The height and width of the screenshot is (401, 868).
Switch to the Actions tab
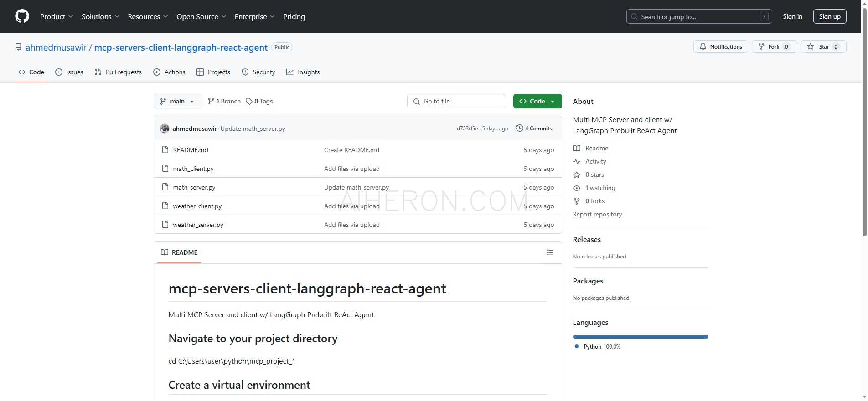click(169, 72)
